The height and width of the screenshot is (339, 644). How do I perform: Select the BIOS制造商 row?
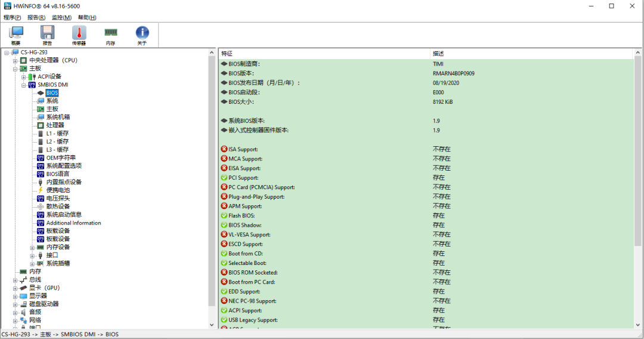(426, 64)
